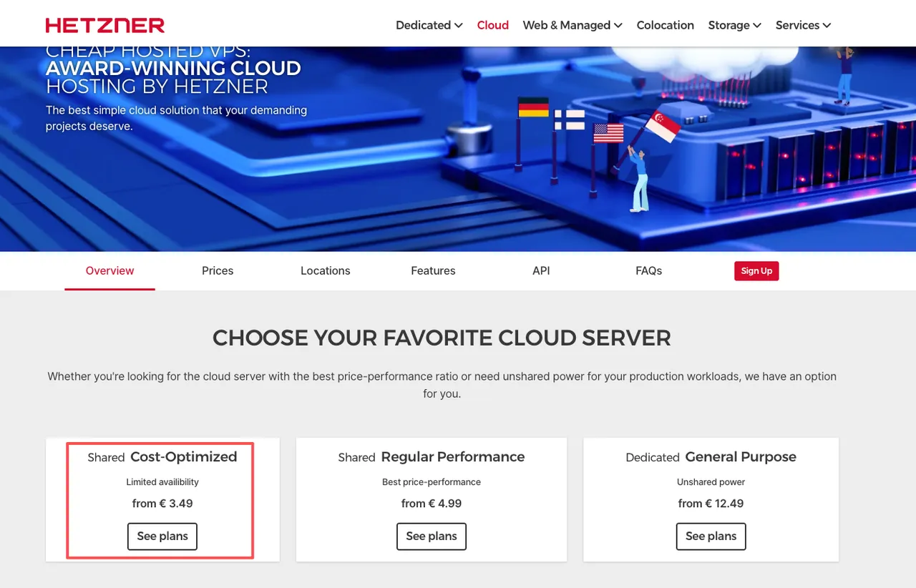Select the Overview tab

coord(109,270)
